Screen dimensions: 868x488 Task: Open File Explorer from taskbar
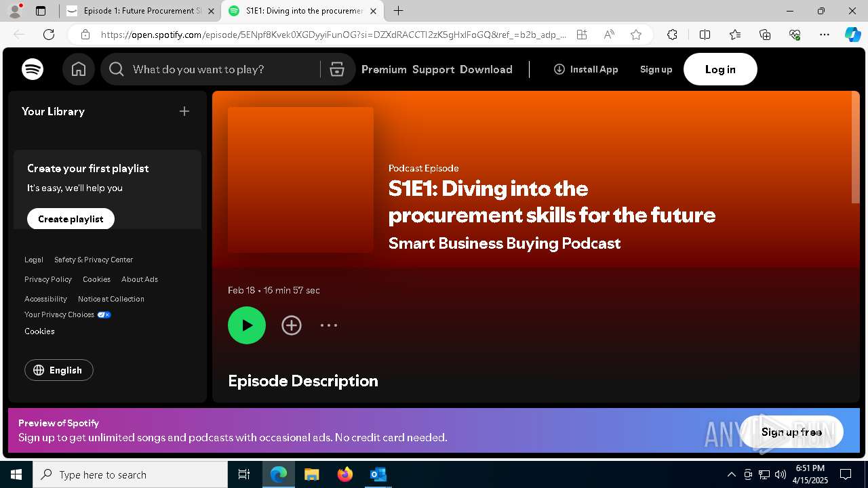coord(311,474)
